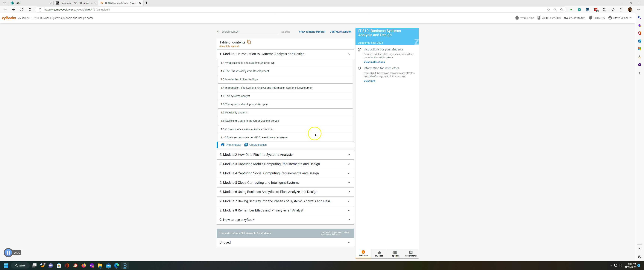
Task: Collapse Module 1 Introduction to Systems Analysis
Action: 349,54
